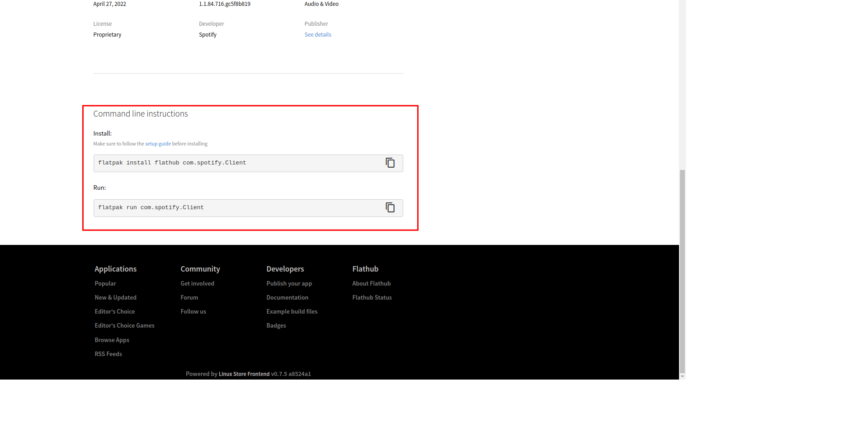
Task: Open Editor's Choice footer link
Action: tap(114, 311)
